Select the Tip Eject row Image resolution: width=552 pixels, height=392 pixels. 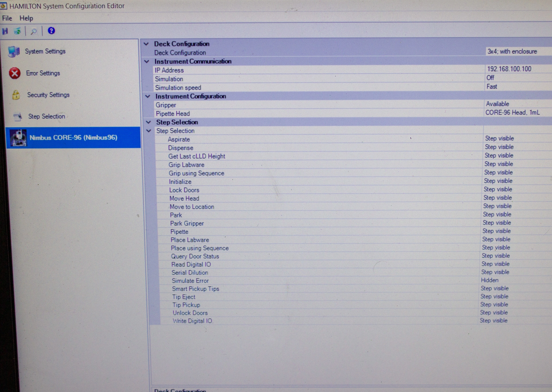click(x=184, y=297)
